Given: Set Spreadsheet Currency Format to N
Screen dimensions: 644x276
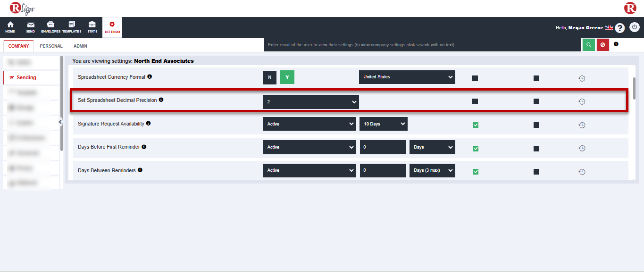Looking at the screenshot, I should (x=269, y=77).
